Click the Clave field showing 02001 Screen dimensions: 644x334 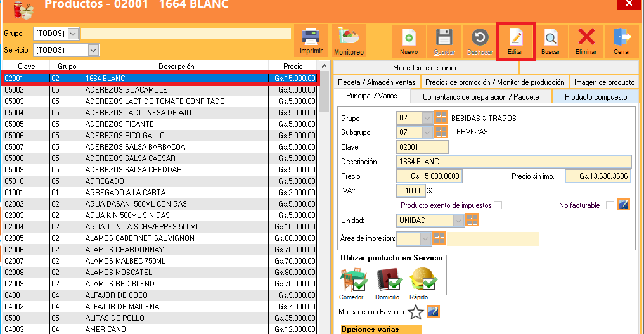[422, 147]
